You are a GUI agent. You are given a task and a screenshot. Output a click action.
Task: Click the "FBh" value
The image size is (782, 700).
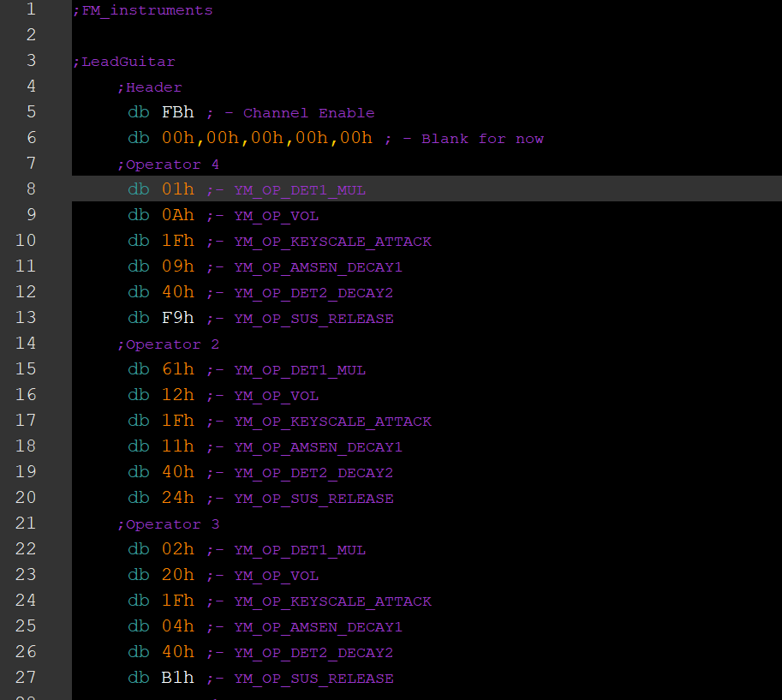pyautogui.click(x=177, y=112)
